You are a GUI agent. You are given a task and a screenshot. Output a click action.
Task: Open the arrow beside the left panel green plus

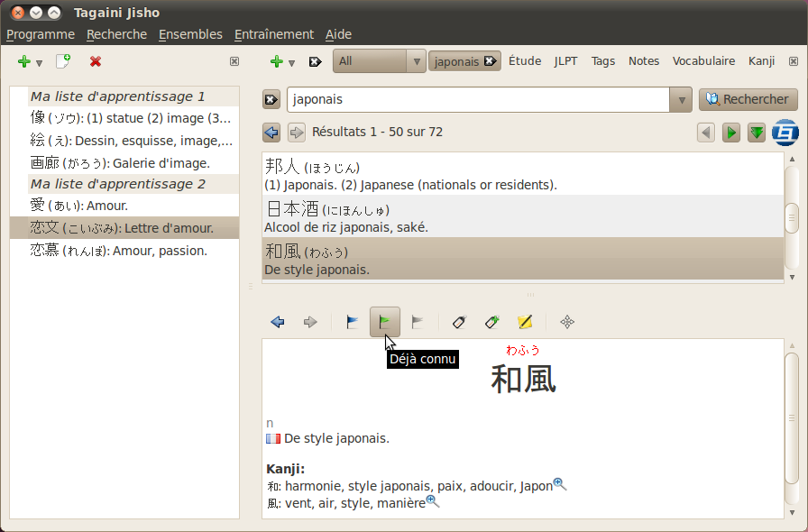[x=39, y=63]
